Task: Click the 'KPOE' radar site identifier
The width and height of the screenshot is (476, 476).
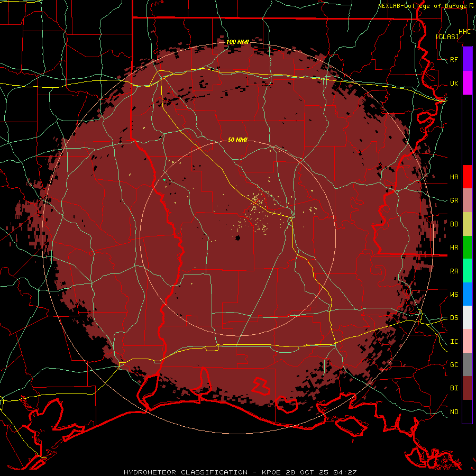Action: [272, 472]
